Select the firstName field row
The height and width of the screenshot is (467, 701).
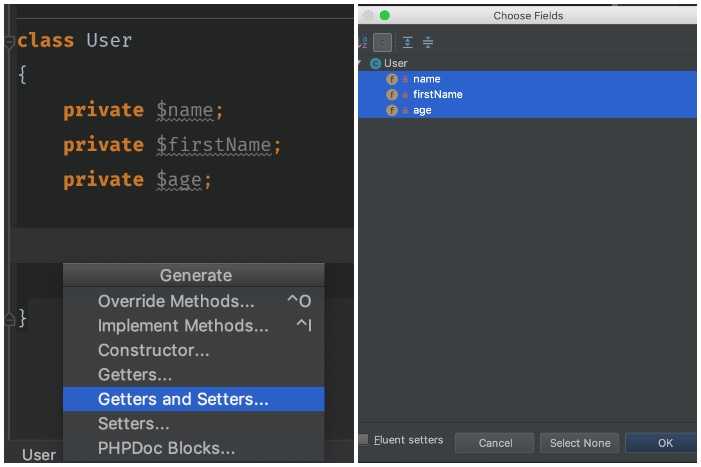tap(528, 95)
